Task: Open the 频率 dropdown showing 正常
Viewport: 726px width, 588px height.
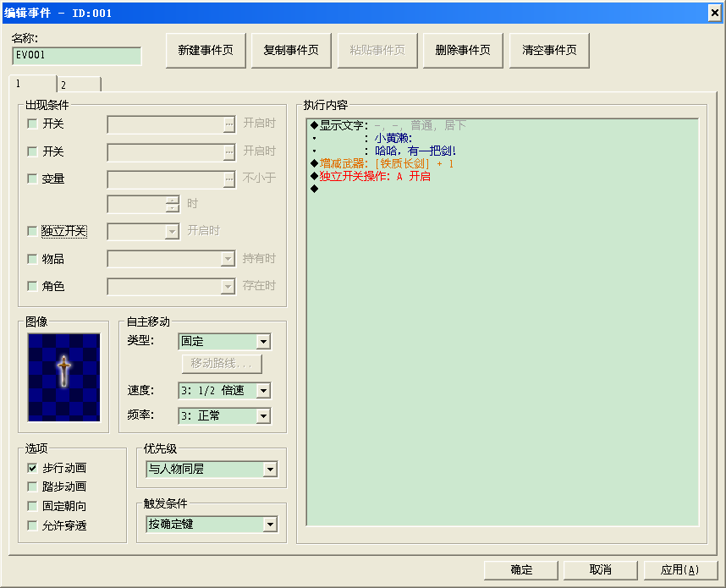Action: point(224,415)
